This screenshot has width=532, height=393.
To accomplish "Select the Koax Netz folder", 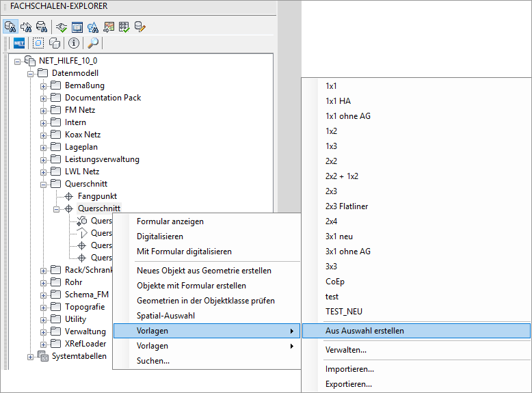I will coord(83,135).
